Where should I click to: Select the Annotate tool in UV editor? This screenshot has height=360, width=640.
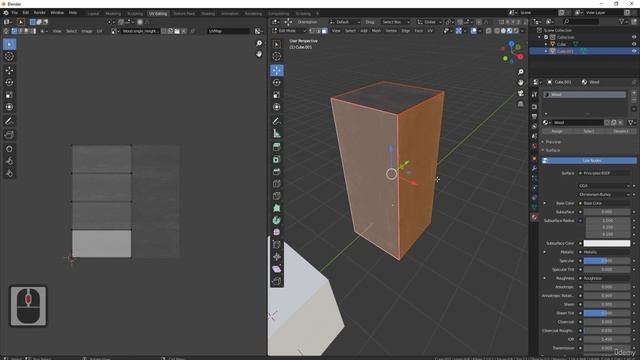click(9, 121)
